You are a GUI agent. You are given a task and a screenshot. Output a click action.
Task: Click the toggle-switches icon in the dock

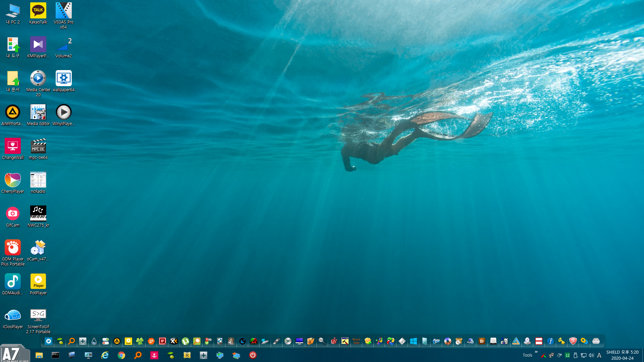tap(106, 341)
